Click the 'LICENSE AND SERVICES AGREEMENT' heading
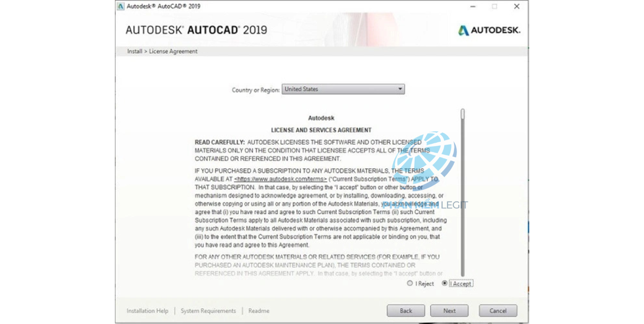644x324 pixels. point(321,130)
